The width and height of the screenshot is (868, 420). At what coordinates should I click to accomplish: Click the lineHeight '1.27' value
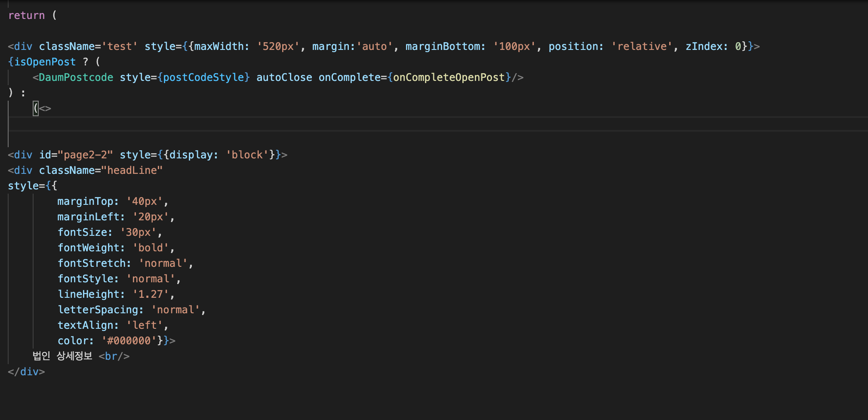pos(151,294)
